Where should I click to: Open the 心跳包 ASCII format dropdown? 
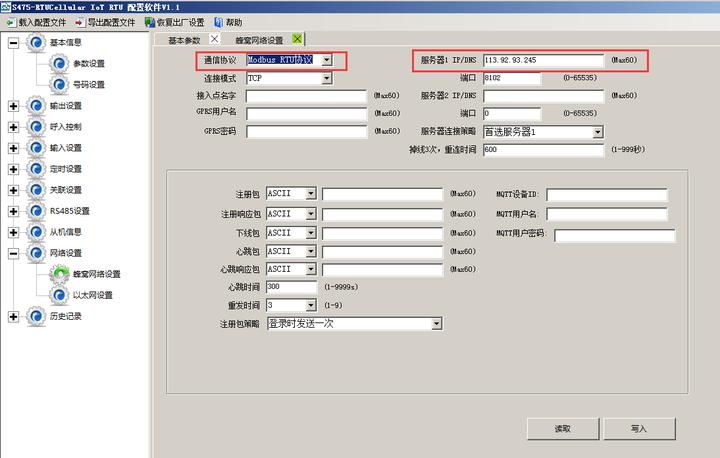coord(311,251)
